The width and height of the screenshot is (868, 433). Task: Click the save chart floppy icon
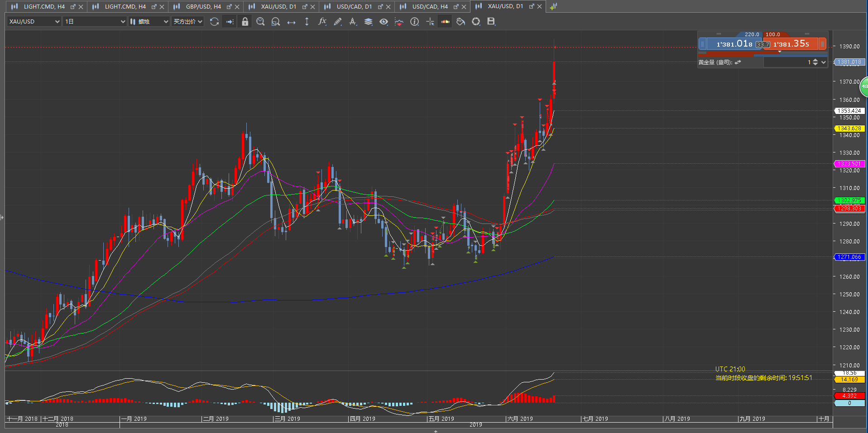click(491, 22)
